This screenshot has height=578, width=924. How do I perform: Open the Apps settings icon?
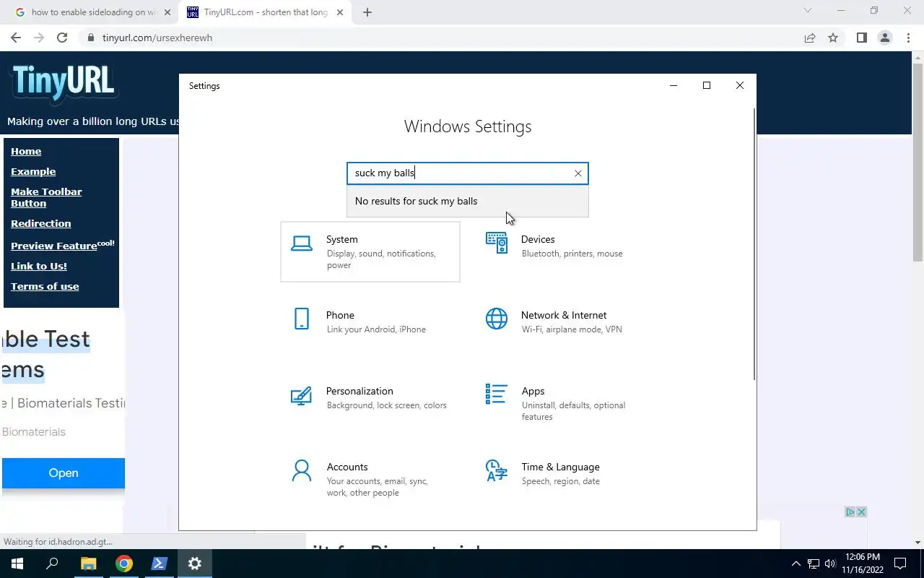496,394
